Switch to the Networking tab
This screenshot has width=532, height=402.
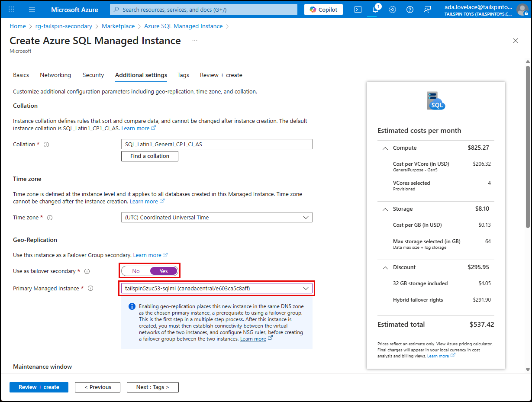pyautogui.click(x=55, y=75)
